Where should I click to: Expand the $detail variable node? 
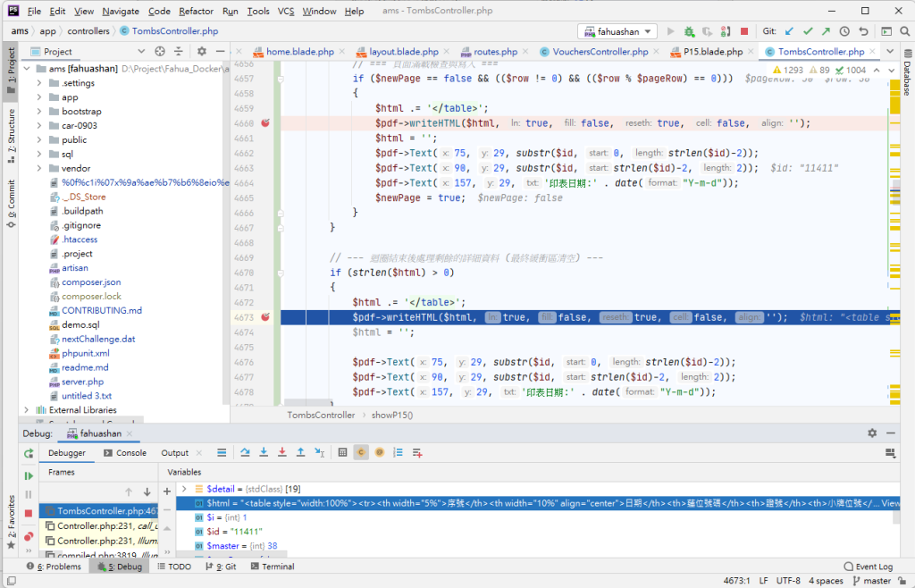tap(183, 489)
